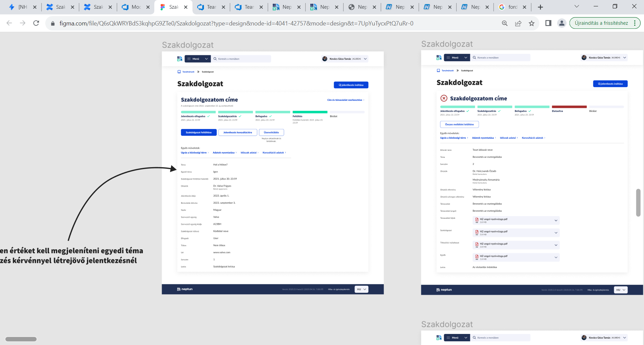Click the red 'Elutasítva' progress bar segment

pyautogui.click(x=569, y=107)
